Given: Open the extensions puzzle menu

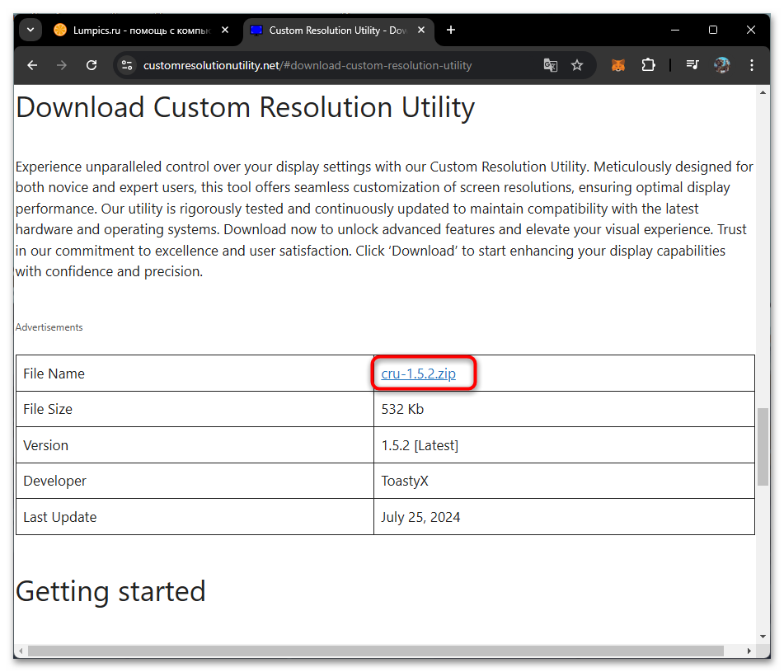Looking at the screenshot, I should [x=649, y=65].
